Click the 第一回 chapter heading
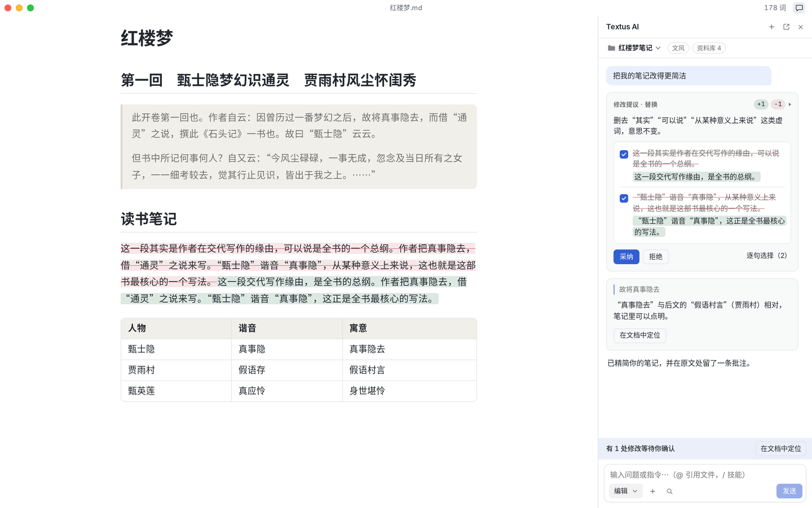812x508 pixels. pos(268,80)
